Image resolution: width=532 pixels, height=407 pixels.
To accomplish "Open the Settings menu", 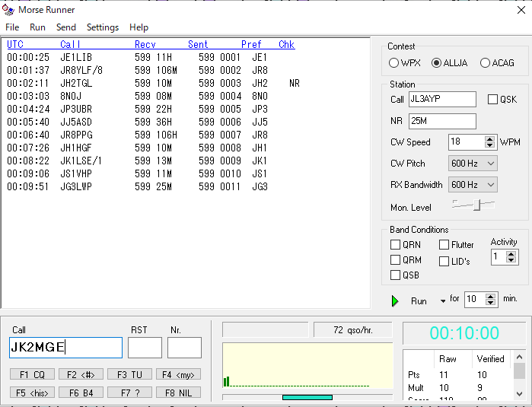I will click(103, 27).
